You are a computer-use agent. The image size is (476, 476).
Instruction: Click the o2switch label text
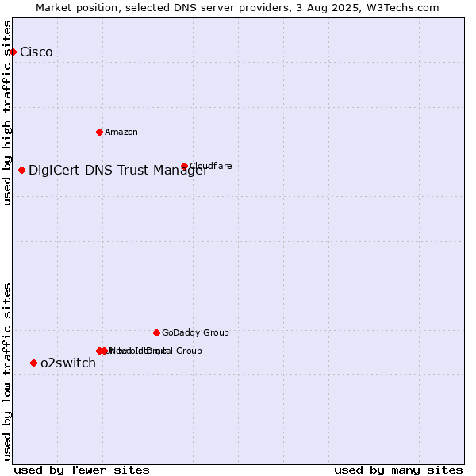[68, 363]
